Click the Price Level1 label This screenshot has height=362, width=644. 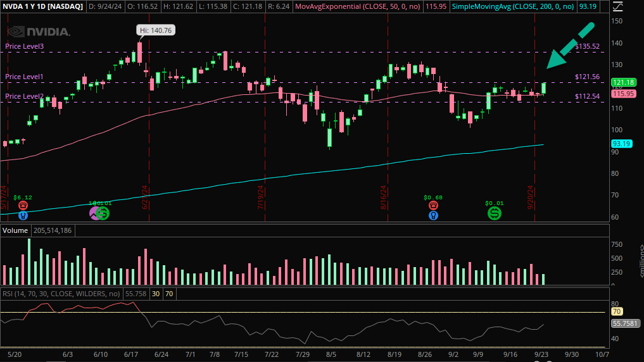click(x=24, y=77)
